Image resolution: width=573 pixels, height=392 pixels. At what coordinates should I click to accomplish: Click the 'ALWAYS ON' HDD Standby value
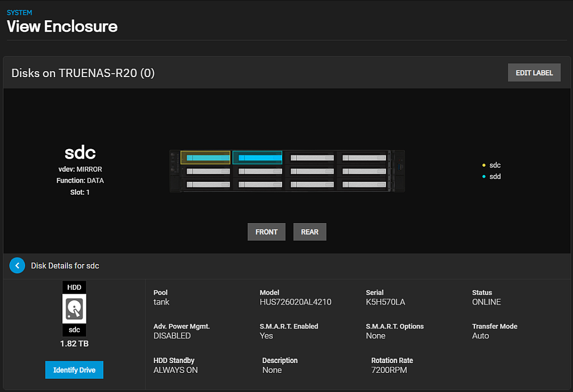coord(176,370)
